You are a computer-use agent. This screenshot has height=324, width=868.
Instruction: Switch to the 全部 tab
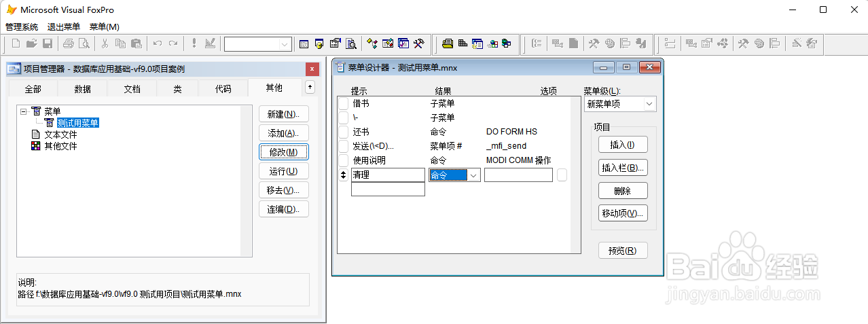(x=33, y=89)
